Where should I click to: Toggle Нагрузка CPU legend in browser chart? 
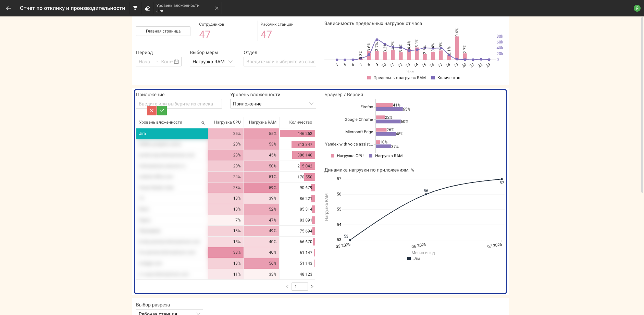point(347,156)
